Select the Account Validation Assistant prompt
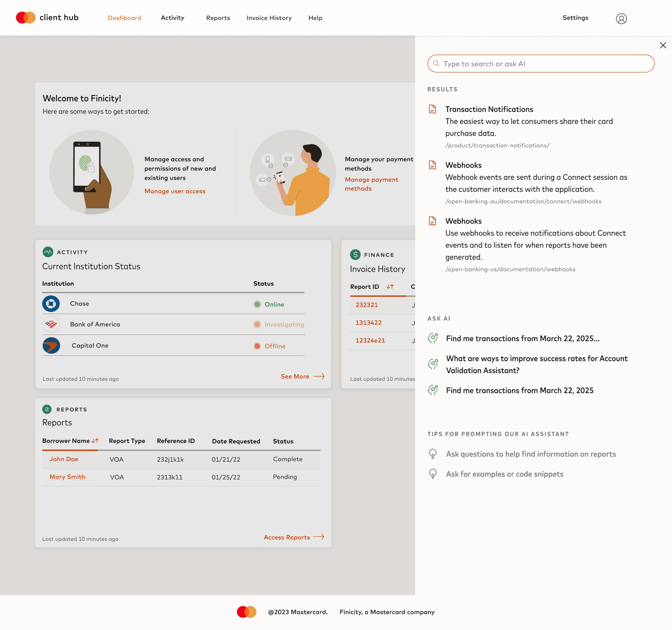This screenshot has width=672, height=630. (537, 364)
